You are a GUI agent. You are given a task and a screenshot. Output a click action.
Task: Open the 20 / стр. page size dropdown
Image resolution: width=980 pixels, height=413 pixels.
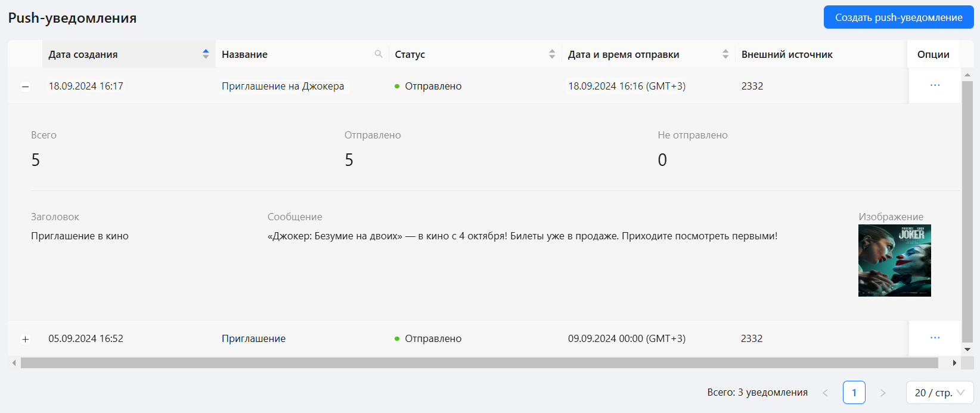[939, 393]
